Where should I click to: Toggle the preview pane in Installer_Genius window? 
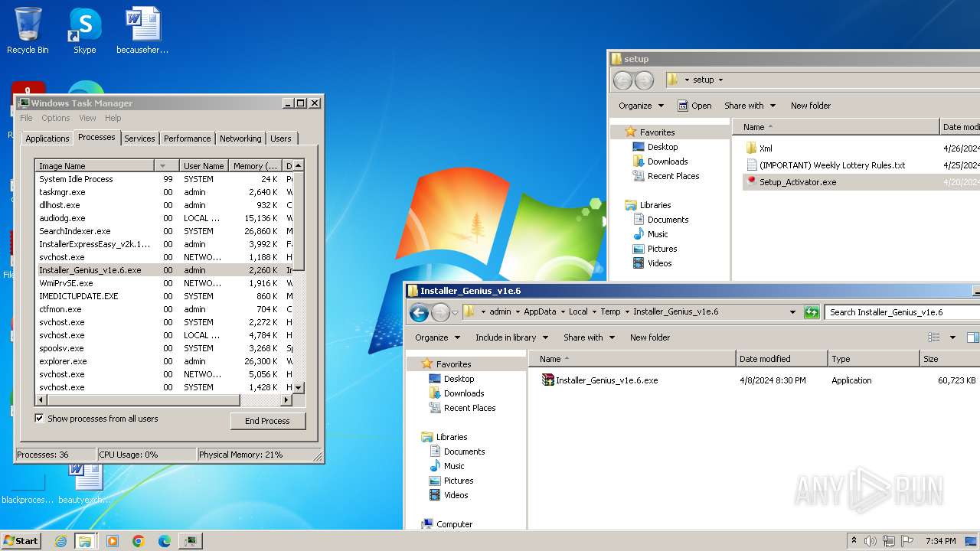972,337
